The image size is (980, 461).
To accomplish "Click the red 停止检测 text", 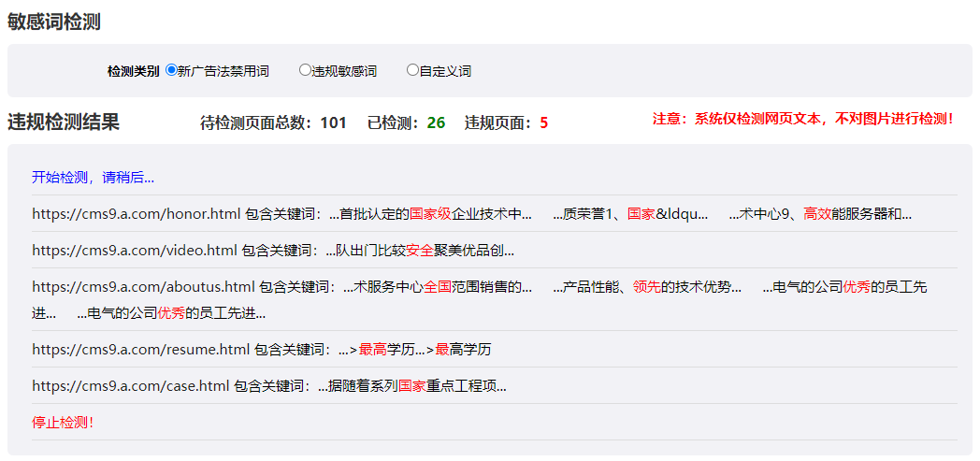I will click(63, 422).
